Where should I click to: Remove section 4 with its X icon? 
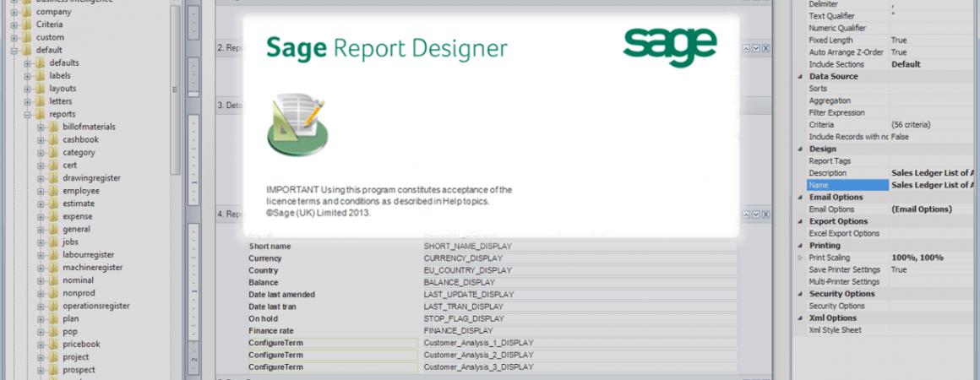coord(766,214)
